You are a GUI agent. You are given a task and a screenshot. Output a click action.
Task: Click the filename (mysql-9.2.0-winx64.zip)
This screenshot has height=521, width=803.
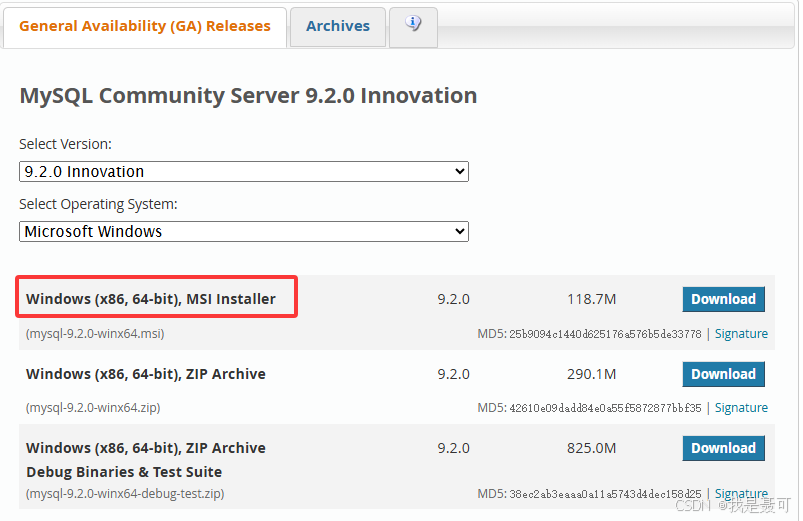pos(93,408)
